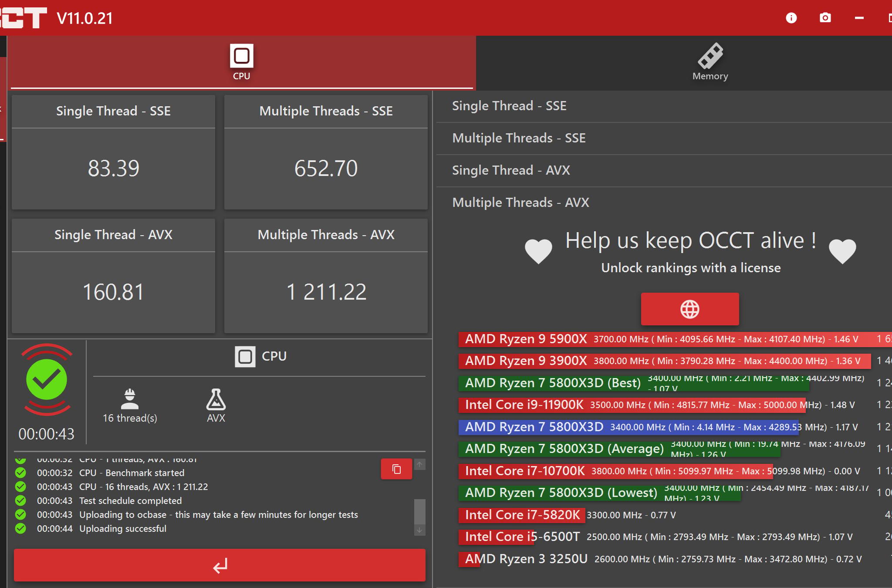Expand Single Thread - AVX rankings in right list
This screenshot has width=892, height=588.
click(664, 170)
